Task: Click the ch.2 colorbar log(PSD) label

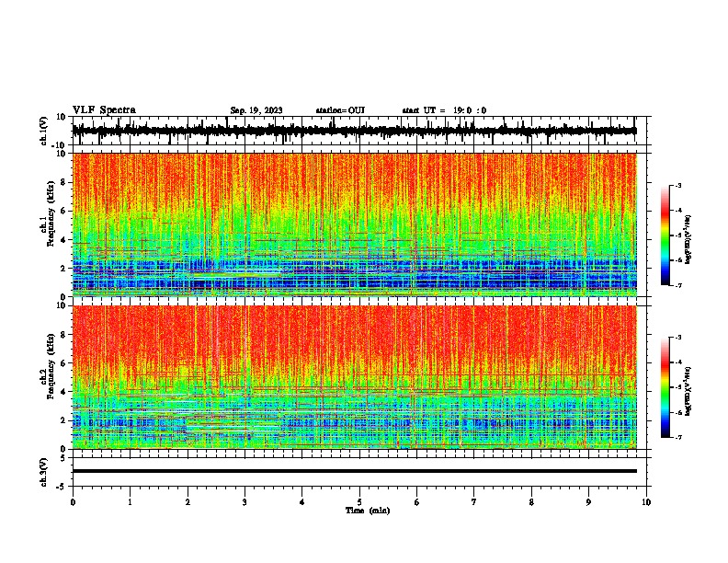Action: tap(688, 391)
